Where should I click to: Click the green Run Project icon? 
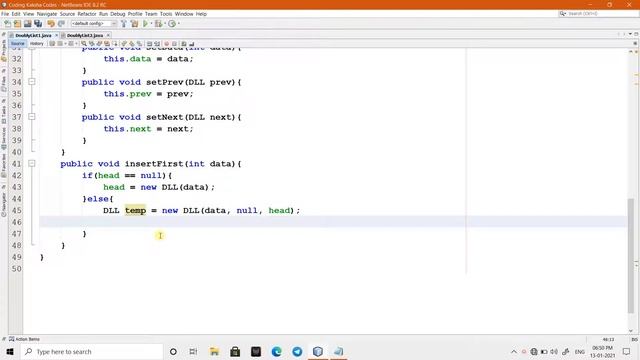pyautogui.click(x=145, y=24)
